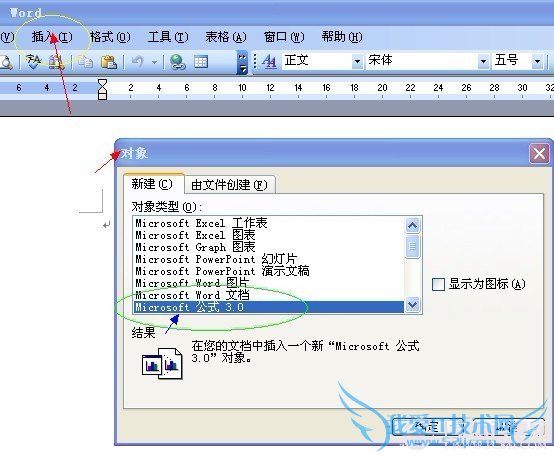Open the Undo history dropdown arrow
Screen dimensions: 554x457
(x=154, y=62)
